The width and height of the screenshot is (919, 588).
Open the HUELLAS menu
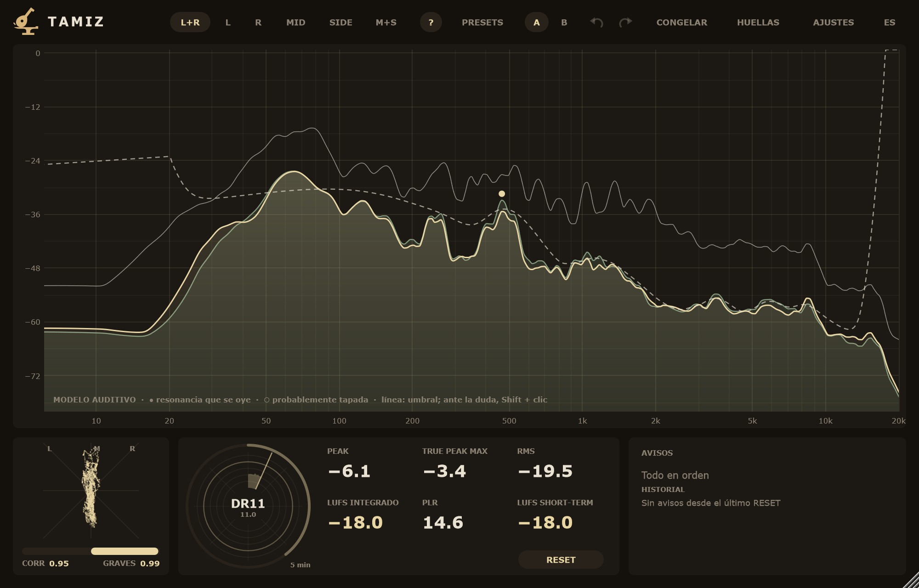758,22
